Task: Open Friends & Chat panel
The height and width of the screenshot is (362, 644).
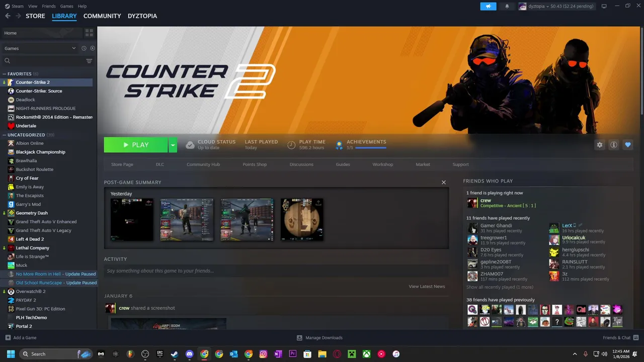Action: pos(620,338)
